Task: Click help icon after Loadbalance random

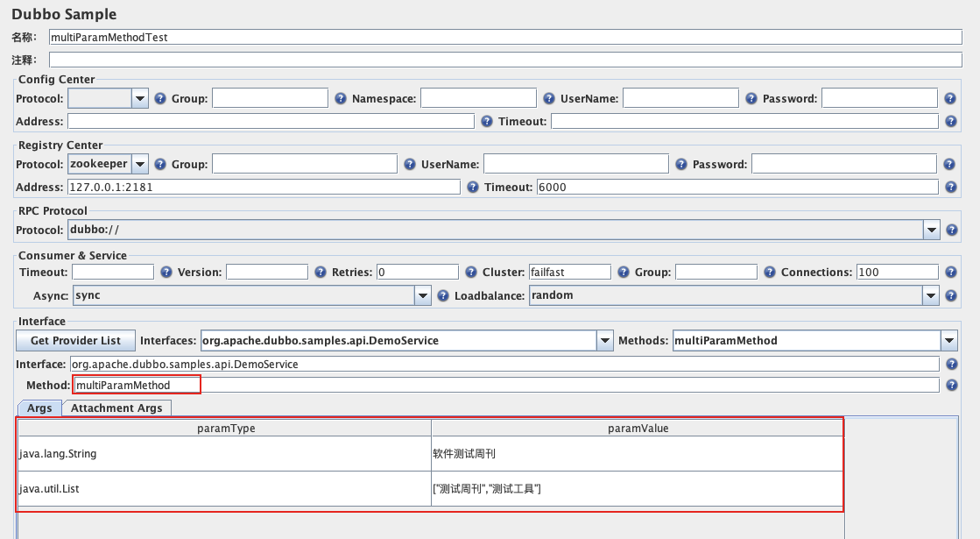Action: pos(950,295)
